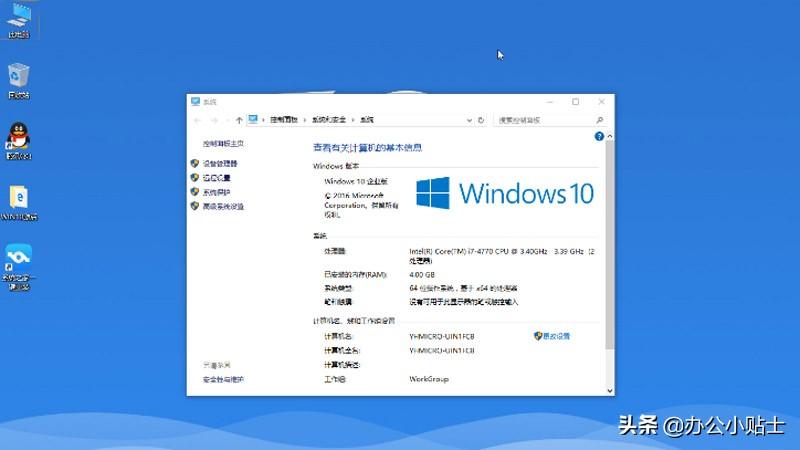Click the System window title bar icon

click(195, 102)
